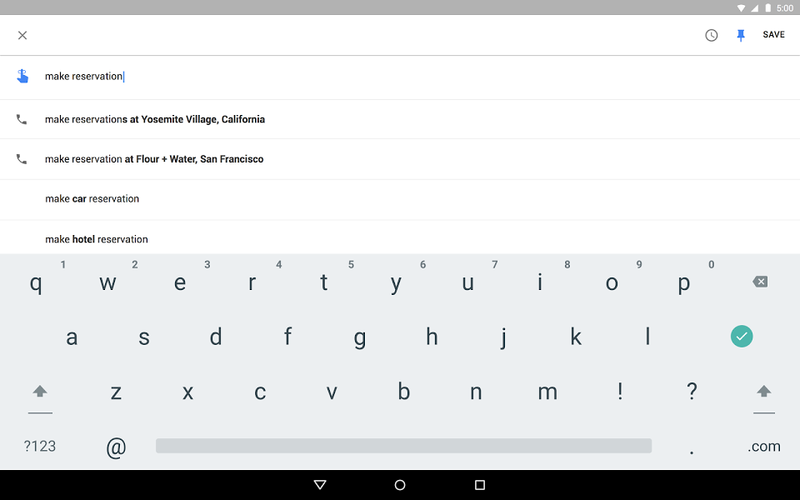Tap the phone icon beside Yosemite suggestion

click(21, 119)
